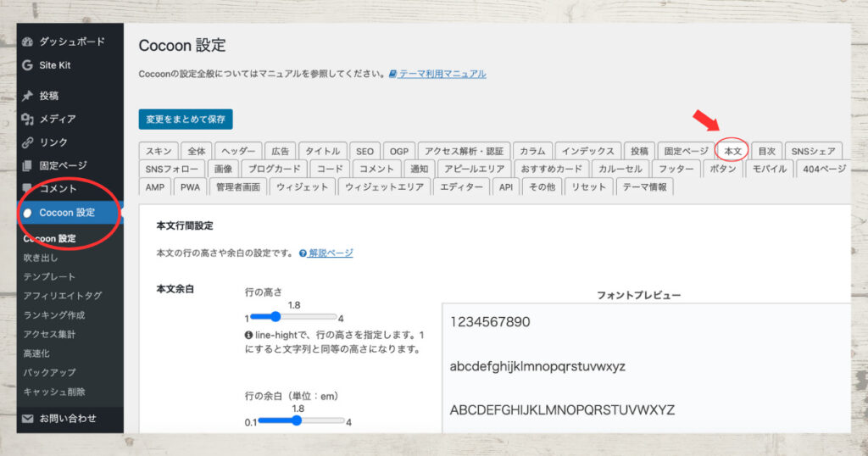Open テンプレート submenu item

coord(49,276)
